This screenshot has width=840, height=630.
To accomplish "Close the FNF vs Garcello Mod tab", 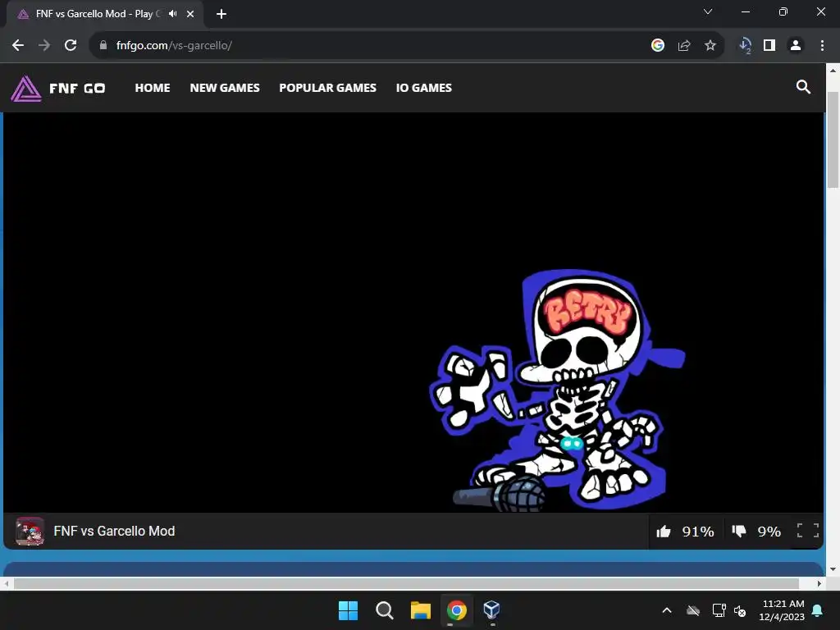I will [x=190, y=14].
